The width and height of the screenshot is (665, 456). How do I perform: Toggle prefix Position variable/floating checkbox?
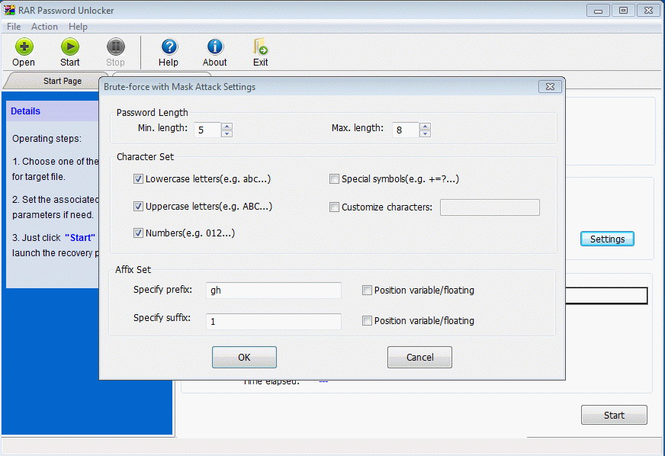pyautogui.click(x=367, y=290)
